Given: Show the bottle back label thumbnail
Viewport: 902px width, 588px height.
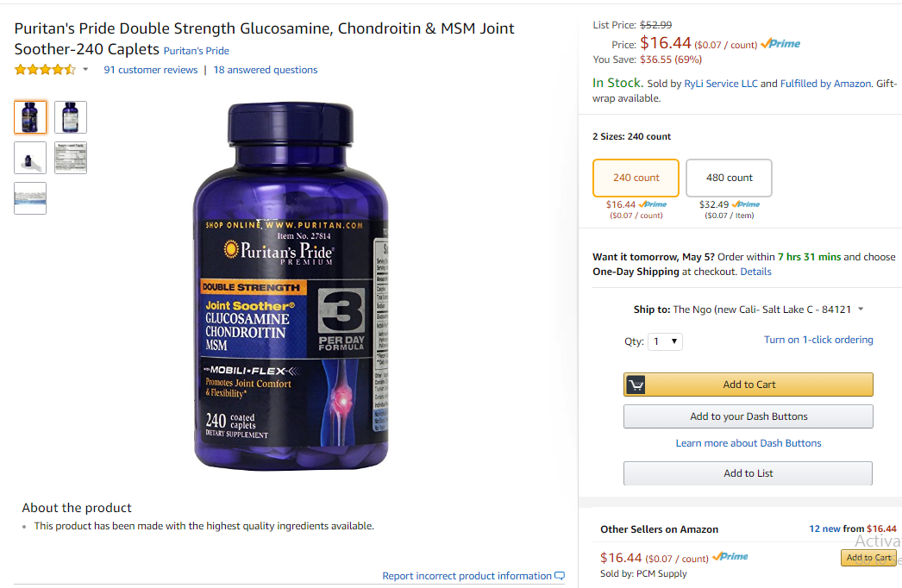Looking at the screenshot, I should (x=71, y=116).
